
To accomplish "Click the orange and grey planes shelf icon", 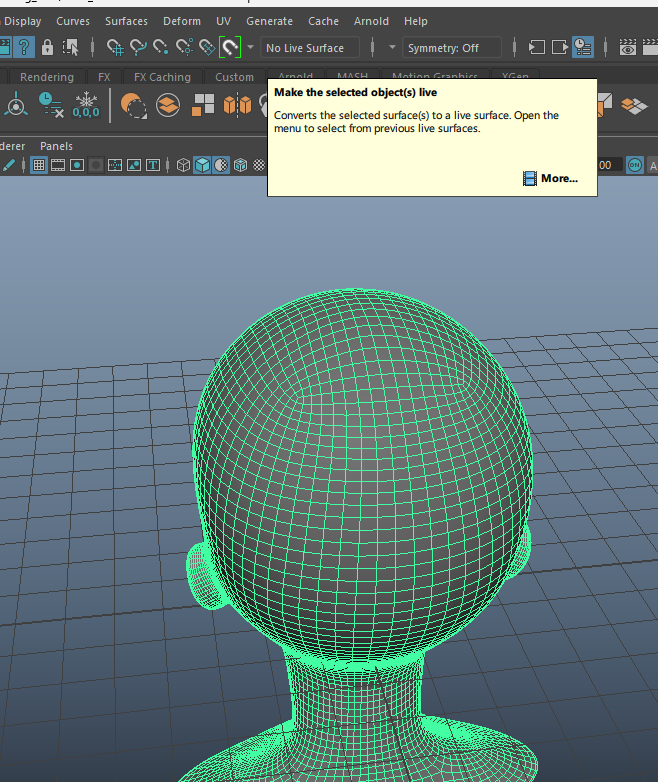I will pyautogui.click(x=635, y=105).
